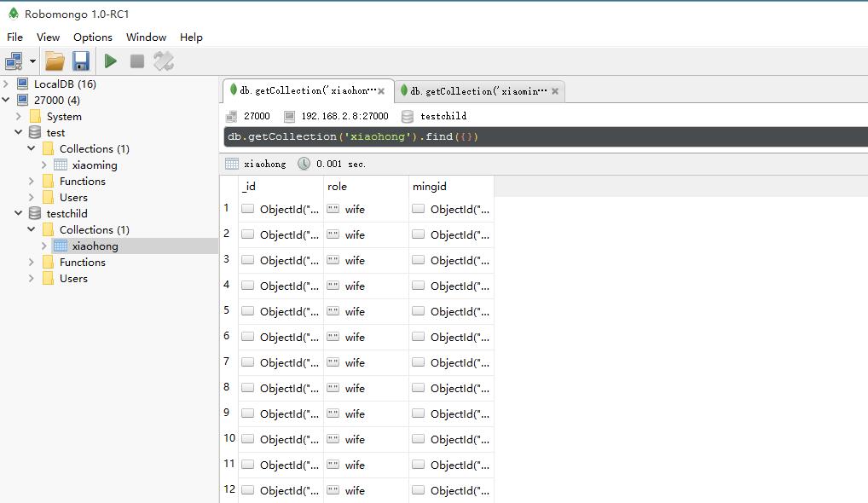Click the testchild database label in query header

(443, 116)
